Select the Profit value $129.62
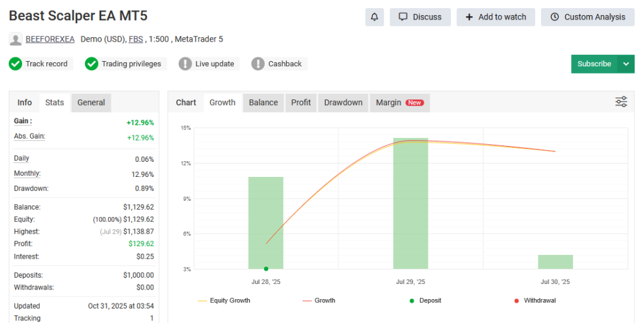The height and width of the screenshot is (323, 644). [x=142, y=244]
